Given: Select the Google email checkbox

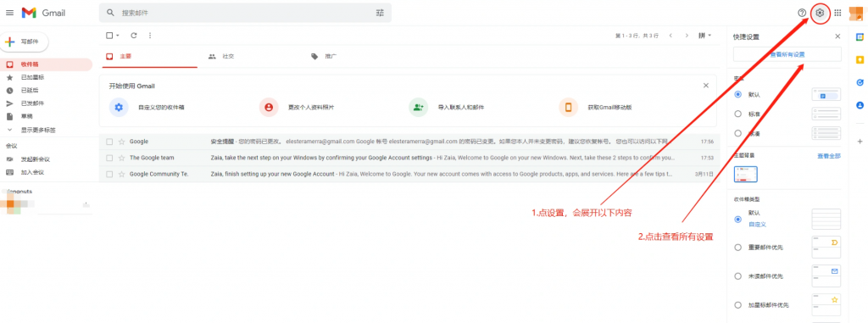Looking at the screenshot, I should pos(109,142).
